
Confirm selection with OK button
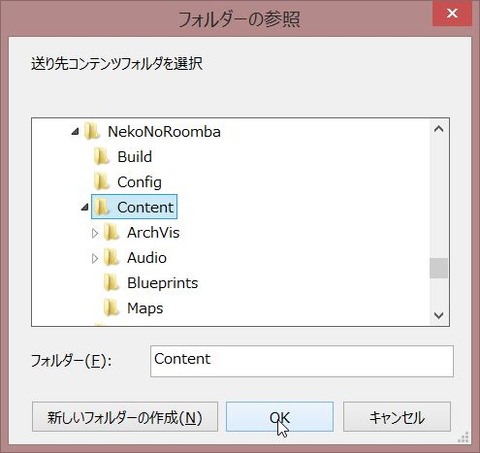pos(279,417)
